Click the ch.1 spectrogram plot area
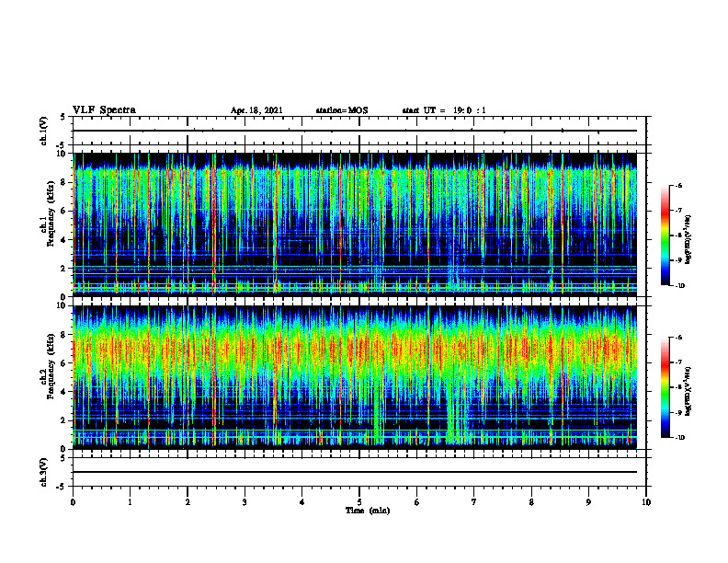The width and height of the screenshot is (728, 563). tap(355, 224)
